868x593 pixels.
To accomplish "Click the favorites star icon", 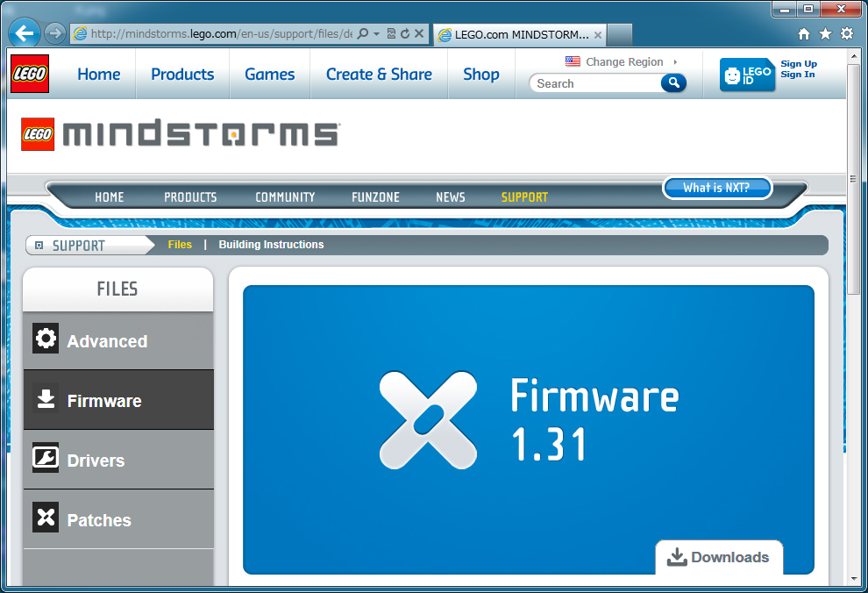I will pyautogui.click(x=825, y=32).
